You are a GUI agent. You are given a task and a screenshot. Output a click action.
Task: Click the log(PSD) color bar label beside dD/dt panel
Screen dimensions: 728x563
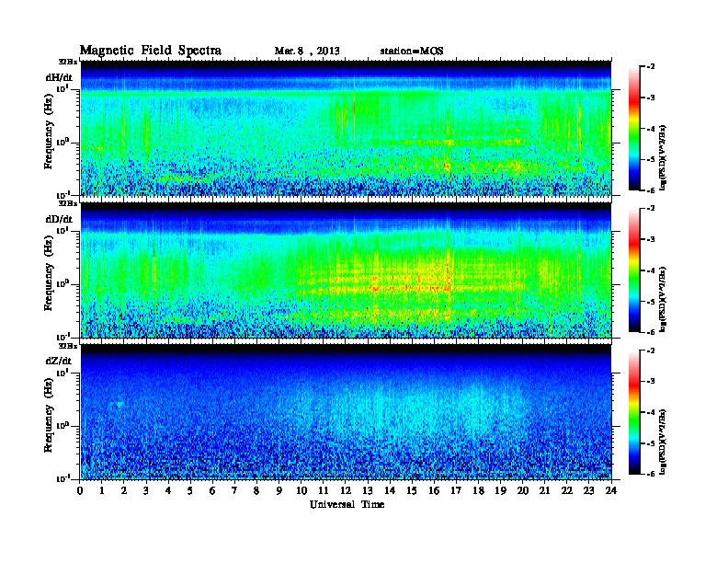(x=663, y=299)
